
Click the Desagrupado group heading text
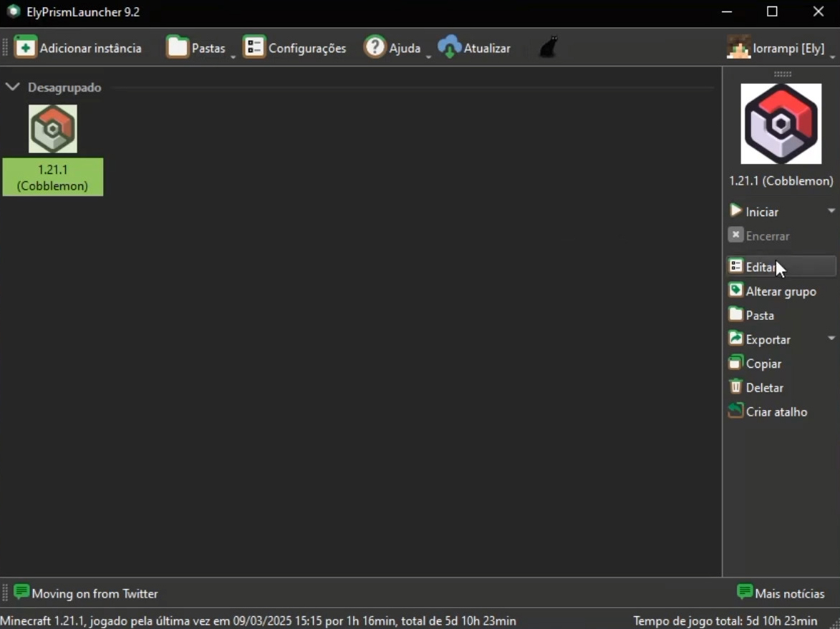tap(64, 87)
